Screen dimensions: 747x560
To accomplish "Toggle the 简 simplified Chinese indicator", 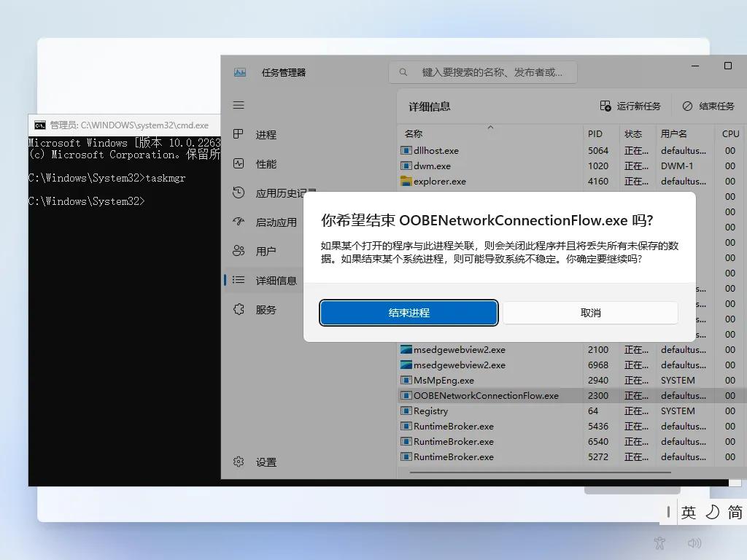I will [735, 513].
